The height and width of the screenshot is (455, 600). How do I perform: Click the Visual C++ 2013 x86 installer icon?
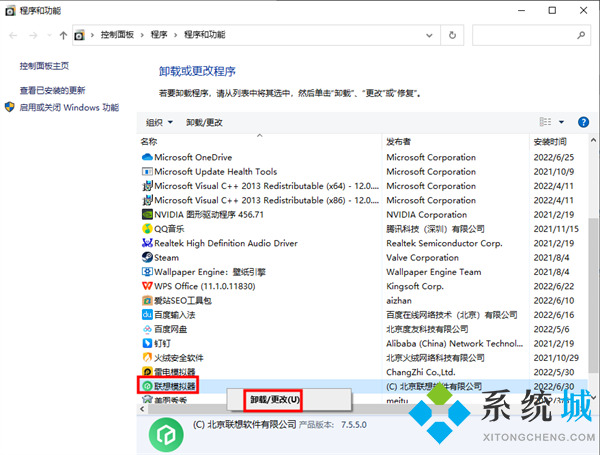tap(147, 200)
